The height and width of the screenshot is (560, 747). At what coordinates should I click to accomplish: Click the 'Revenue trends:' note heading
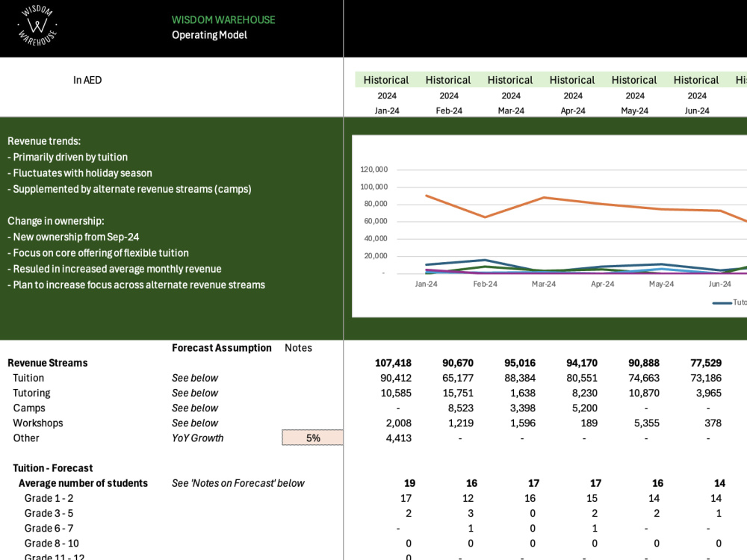coord(44,141)
